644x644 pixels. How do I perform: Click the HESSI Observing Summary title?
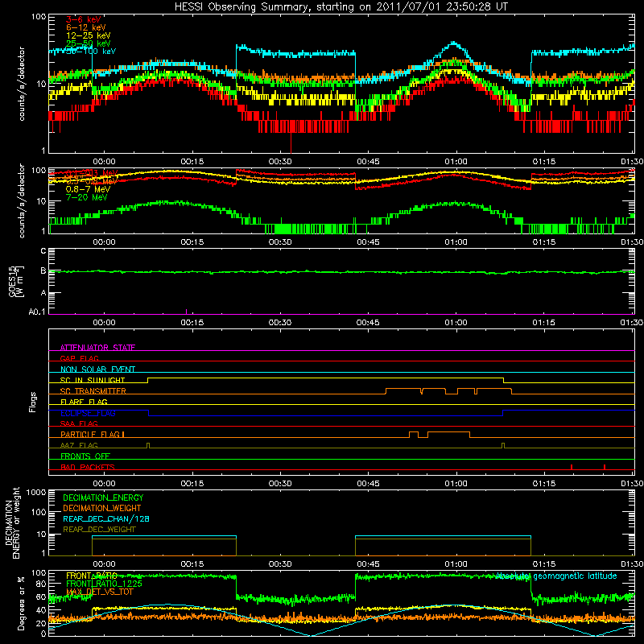(x=341, y=6)
